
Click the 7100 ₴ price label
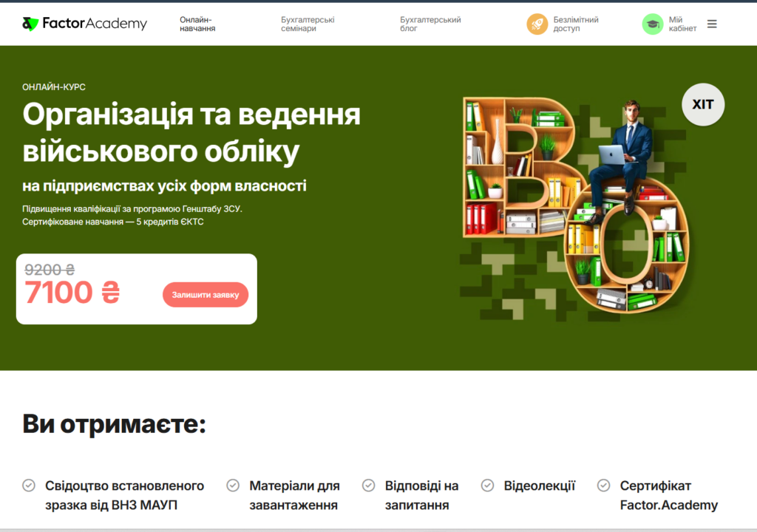click(x=72, y=293)
